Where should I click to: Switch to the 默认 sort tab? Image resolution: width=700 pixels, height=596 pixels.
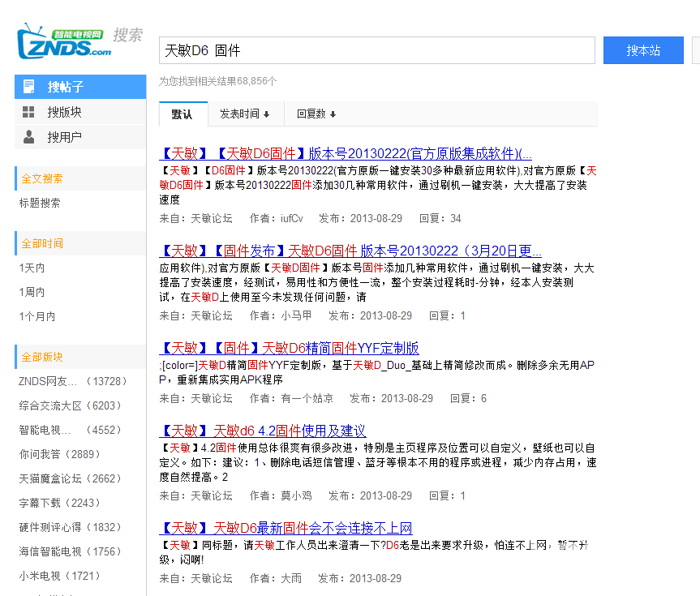183,114
